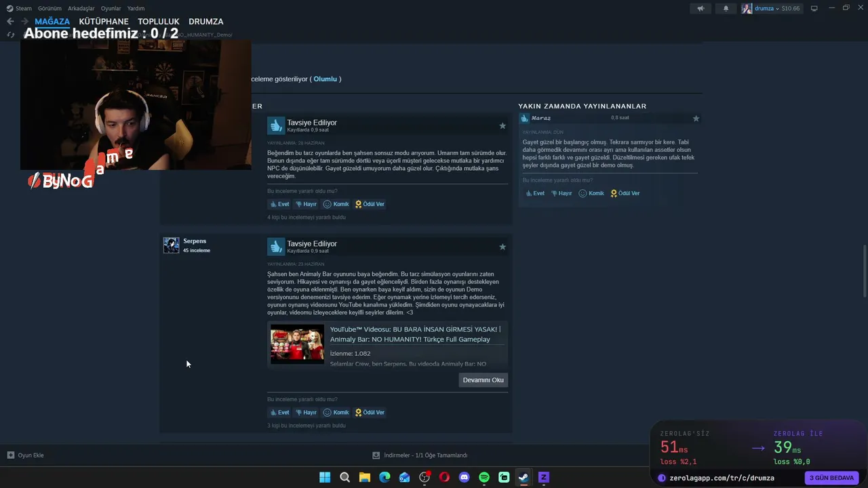Open Discord from the taskbar
The width and height of the screenshot is (868, 488).
pyautogui.click(x=465, y=477)
